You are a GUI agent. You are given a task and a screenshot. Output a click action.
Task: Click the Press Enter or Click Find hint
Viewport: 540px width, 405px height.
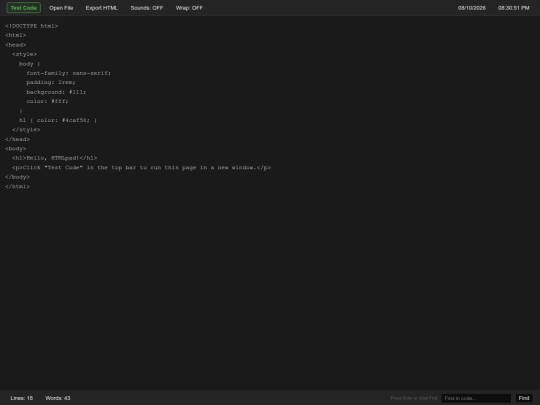[414, 398]
